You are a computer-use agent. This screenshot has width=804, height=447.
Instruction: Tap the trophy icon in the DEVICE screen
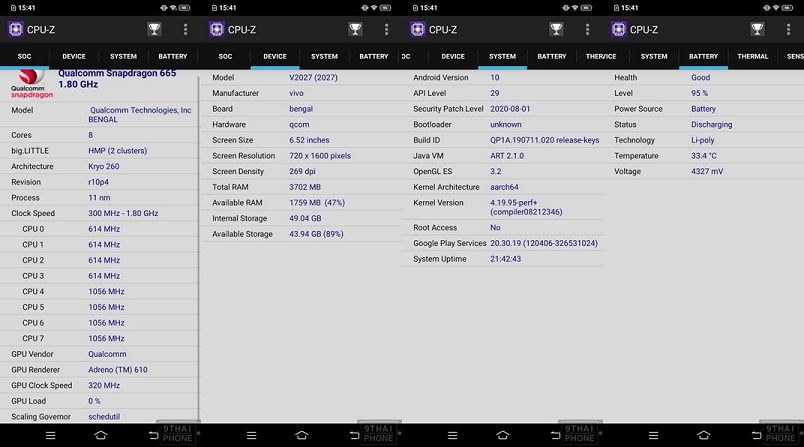pos(355,29)
